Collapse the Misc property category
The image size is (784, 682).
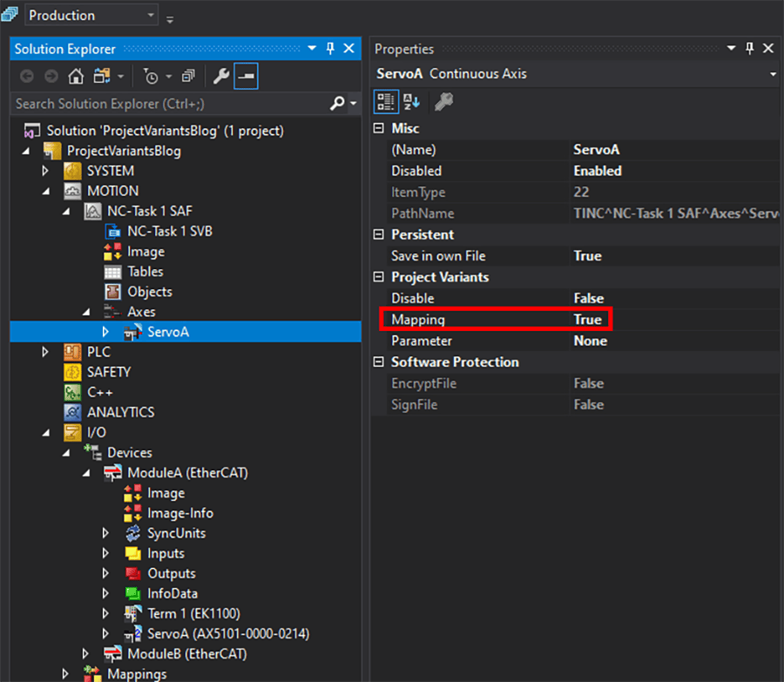[x=379, y=129]
